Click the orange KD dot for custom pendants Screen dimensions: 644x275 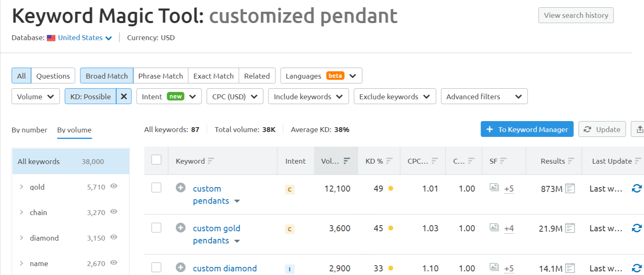(x=391, y=188)
